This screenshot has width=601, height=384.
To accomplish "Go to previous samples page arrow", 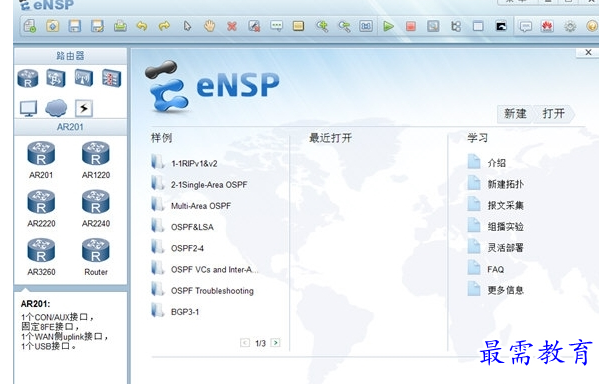I will tap(245, 343).
